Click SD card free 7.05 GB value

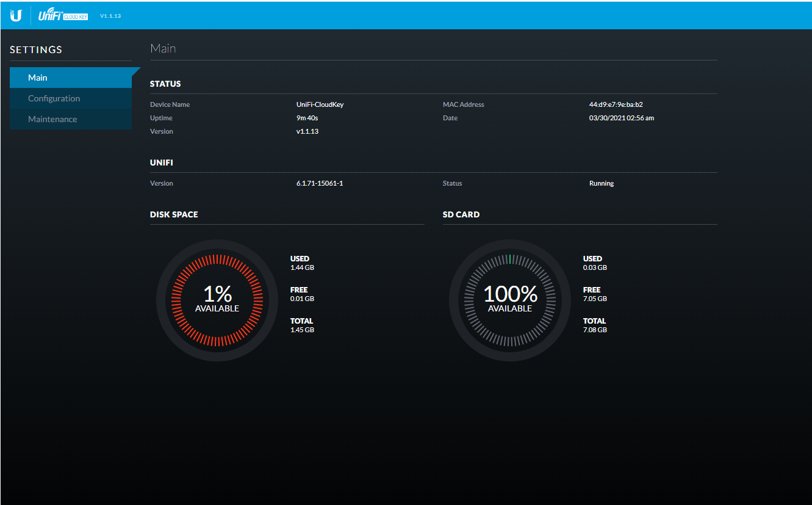(x=595, y=299)
